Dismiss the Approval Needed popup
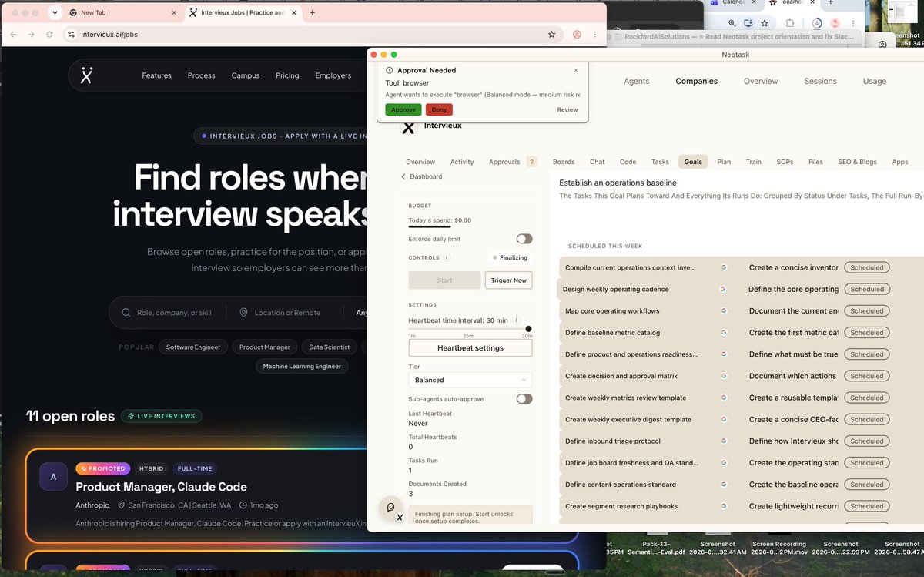 [576, 70]
